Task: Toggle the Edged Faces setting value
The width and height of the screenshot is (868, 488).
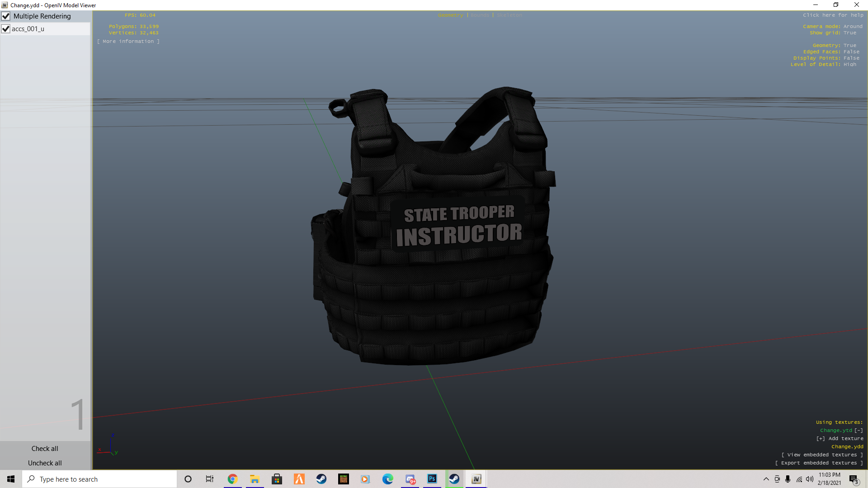Action: pyautogui.click(x=851, y=52)
